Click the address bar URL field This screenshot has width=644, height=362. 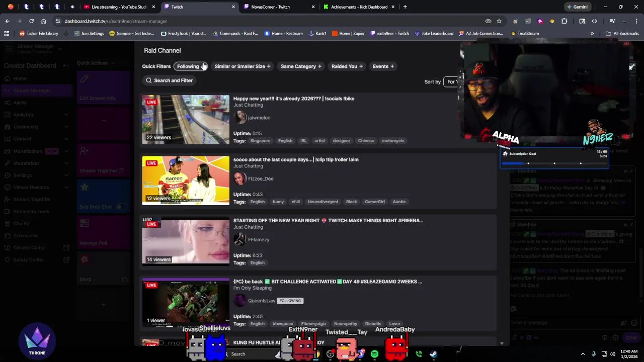coord(272,21)
